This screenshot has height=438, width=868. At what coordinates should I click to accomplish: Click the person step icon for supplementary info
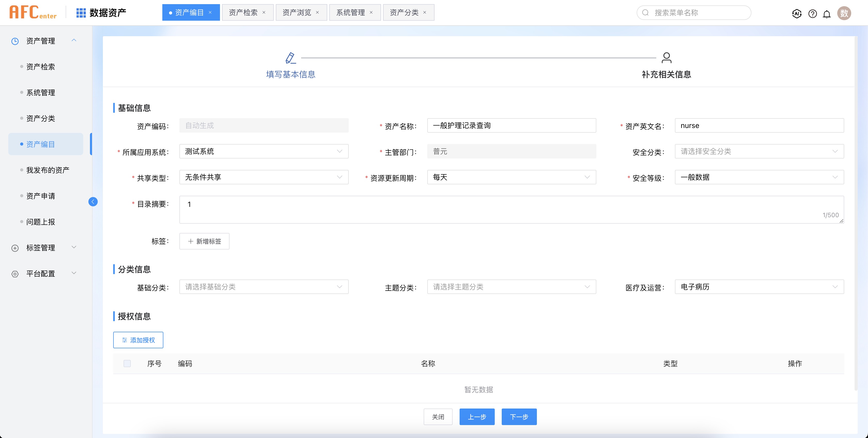coord(666,58)
